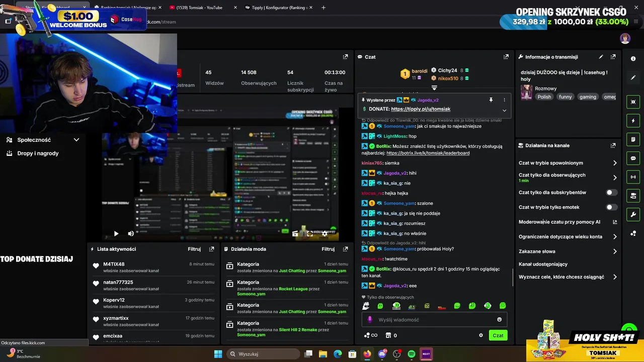Click the pencil icon in right sidebar

click(633, 77)
